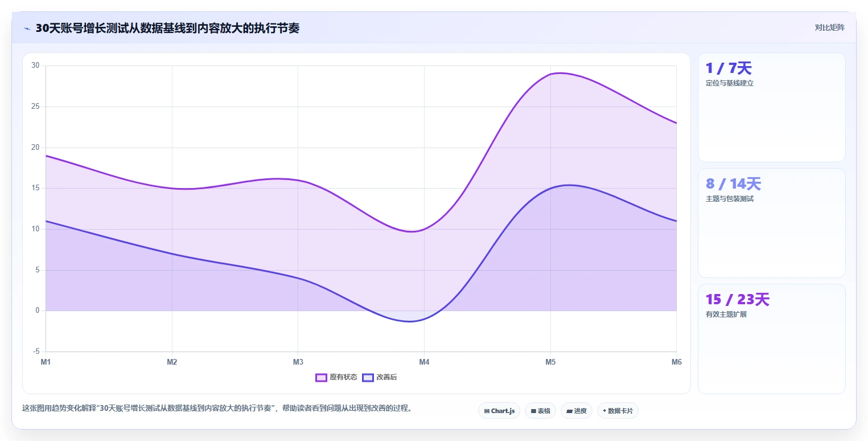Screen dimensions: 868x441
Task: Click the M5 axis label
Action: (550, 362)
